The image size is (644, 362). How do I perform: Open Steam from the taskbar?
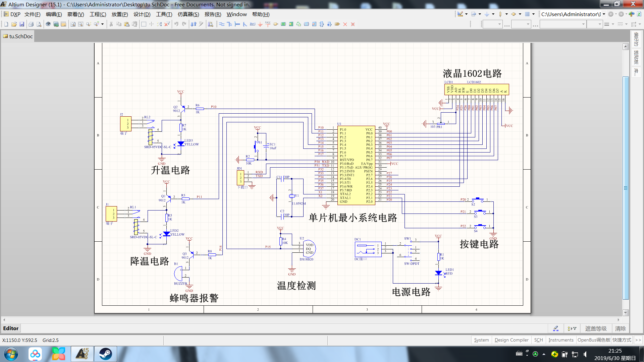(105, 354)
